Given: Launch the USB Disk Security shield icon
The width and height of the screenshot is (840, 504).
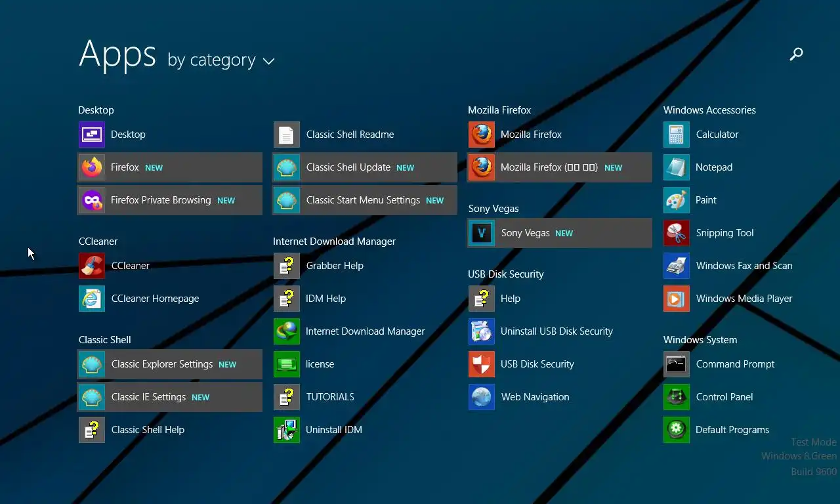Looking at the screenshot, I should tap(482, 364).
